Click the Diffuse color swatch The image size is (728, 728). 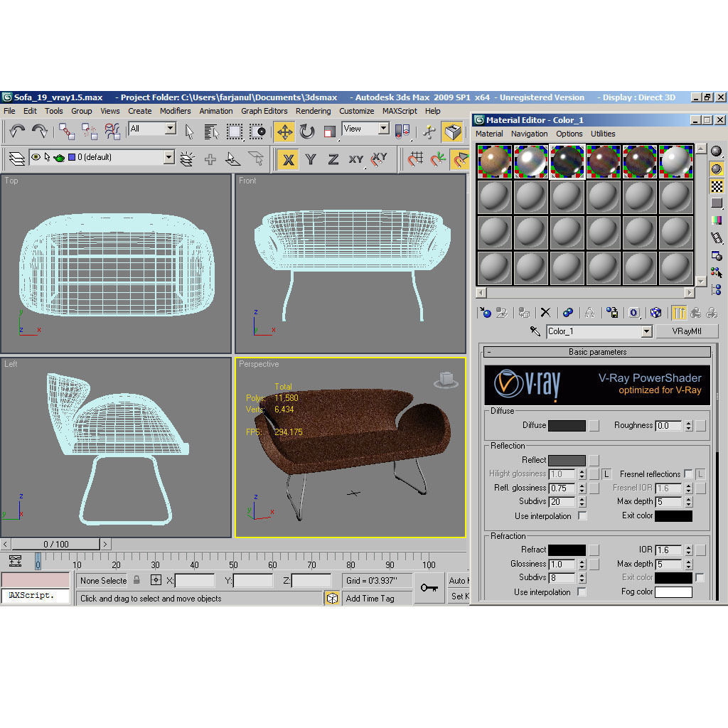tap(567, 425)
